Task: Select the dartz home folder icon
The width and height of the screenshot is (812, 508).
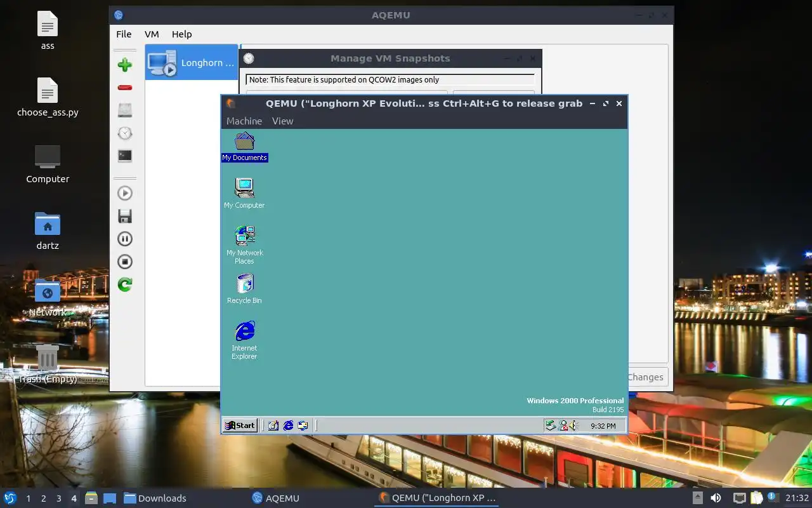Action: pos(48,231)
